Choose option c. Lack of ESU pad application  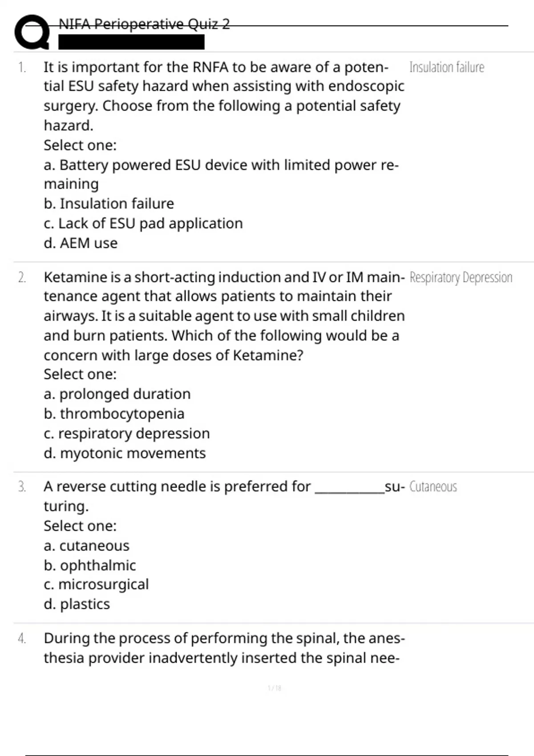tap(143, 223)
